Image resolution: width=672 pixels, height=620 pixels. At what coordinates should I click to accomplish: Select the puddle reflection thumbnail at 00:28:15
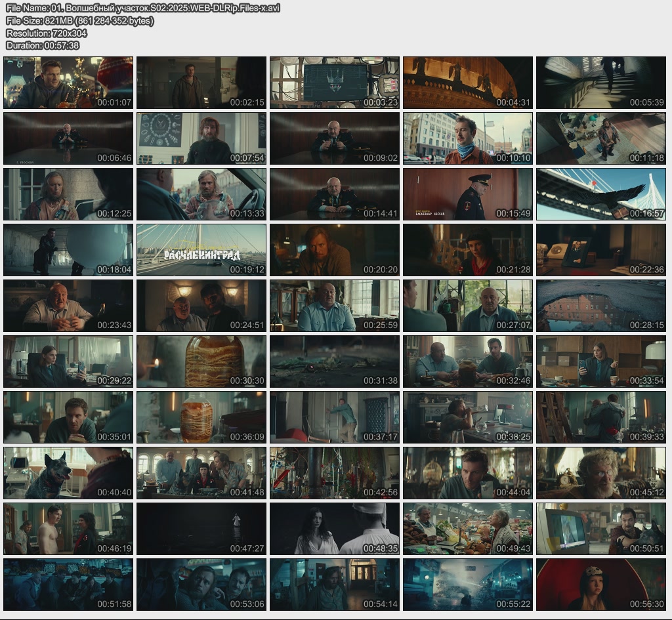(600, 306)
